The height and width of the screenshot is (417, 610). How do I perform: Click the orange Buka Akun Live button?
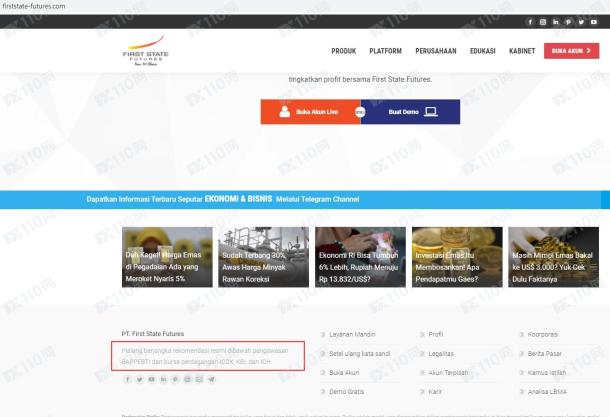click(x=310, y=112)
